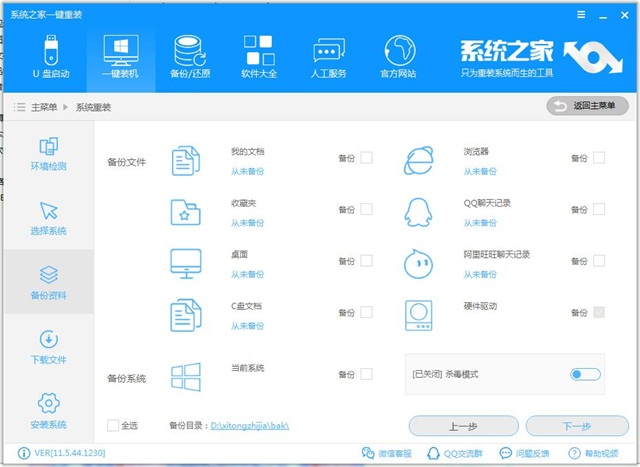The height and width of the screenshot is (467, 640).
Task: Select 下载文件 step in sidebar
Action: (x=48, y=347)
